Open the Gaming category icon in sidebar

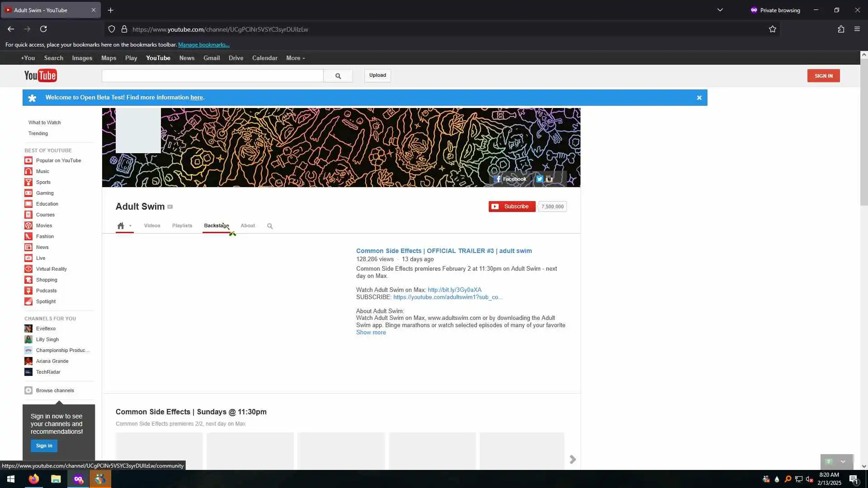[x=28, y=193]
